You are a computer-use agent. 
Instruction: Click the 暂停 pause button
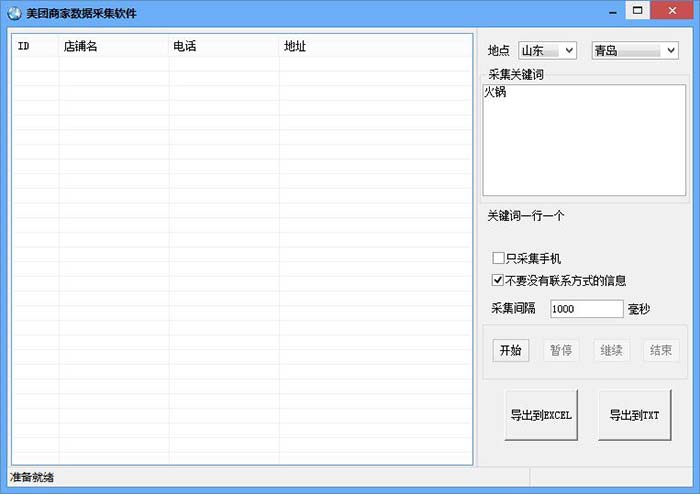click(561, 350)
